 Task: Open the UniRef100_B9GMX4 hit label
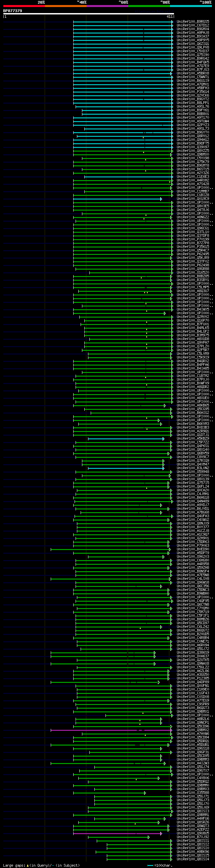193,29
